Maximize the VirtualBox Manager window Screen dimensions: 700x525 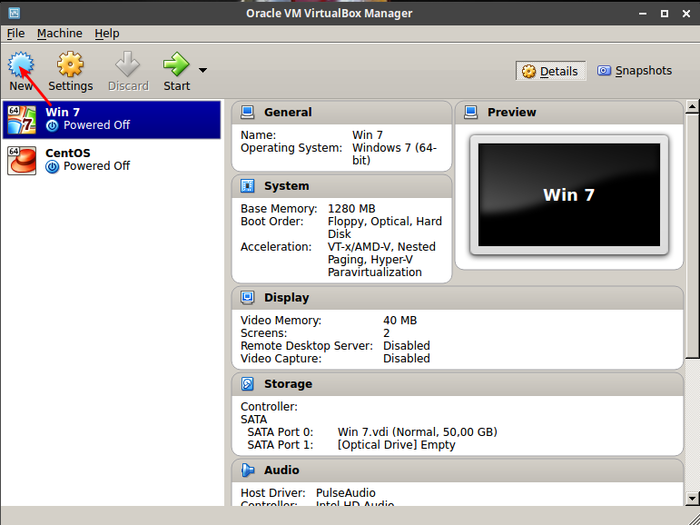(664, 13)
